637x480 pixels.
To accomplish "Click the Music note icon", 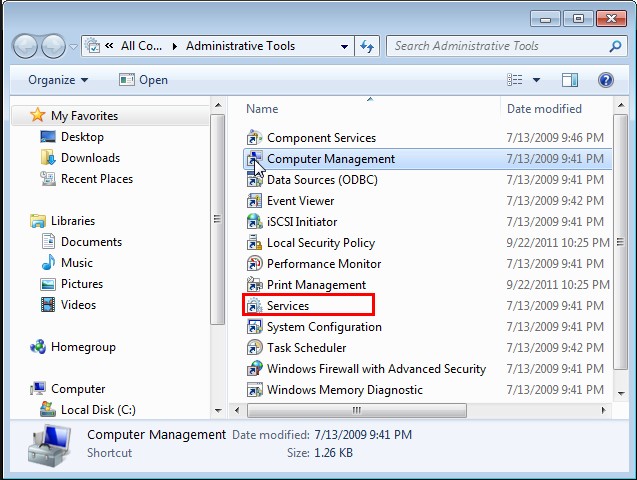I will pyautogui.click(x=48, y=263).
